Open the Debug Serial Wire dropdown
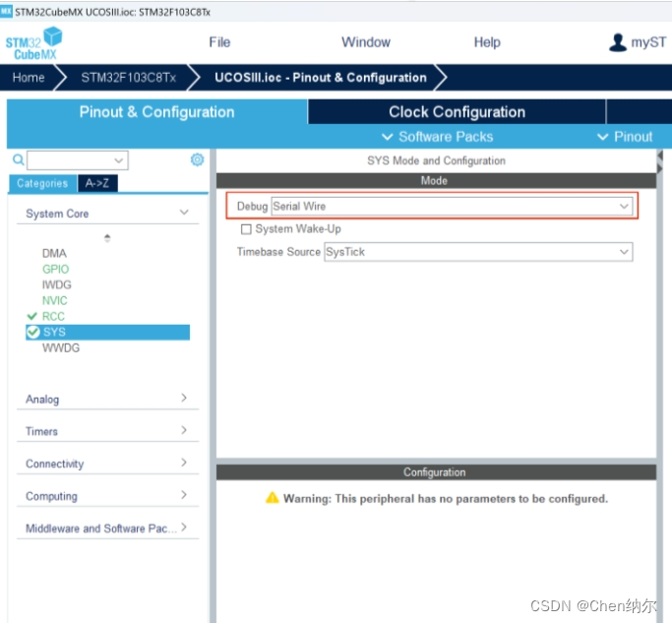 452,207
